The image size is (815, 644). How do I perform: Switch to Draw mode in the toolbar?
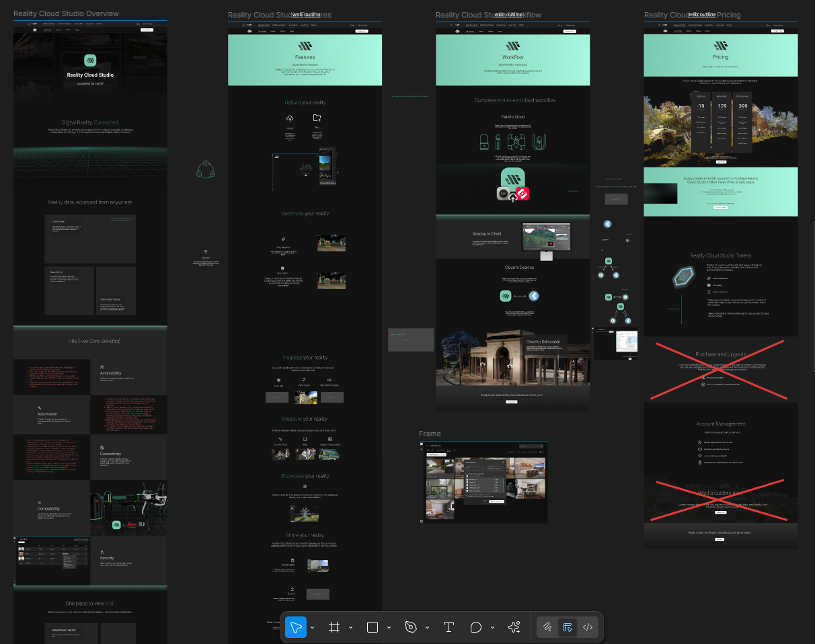tap(547, 627)
